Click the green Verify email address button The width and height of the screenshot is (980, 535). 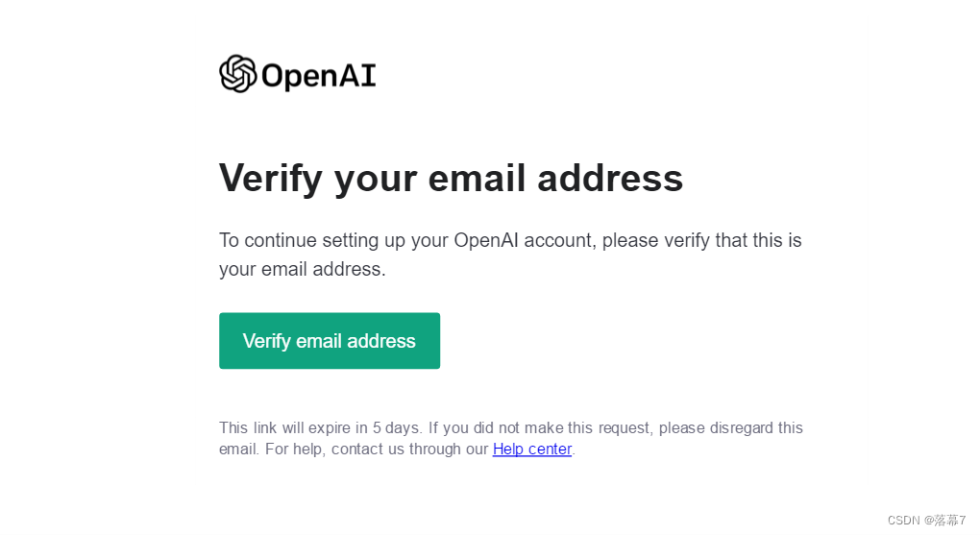(x=330, y=341)
